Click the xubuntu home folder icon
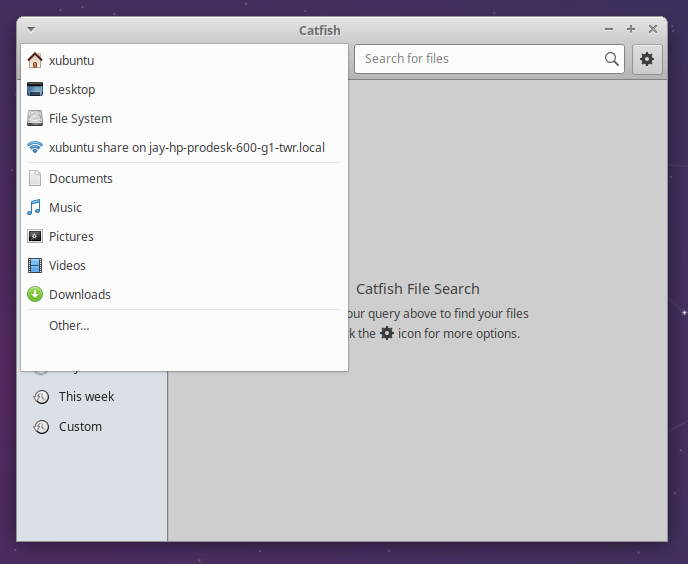Image resolution: width=688 pixels, height=564 pixels. coord(35,60)
